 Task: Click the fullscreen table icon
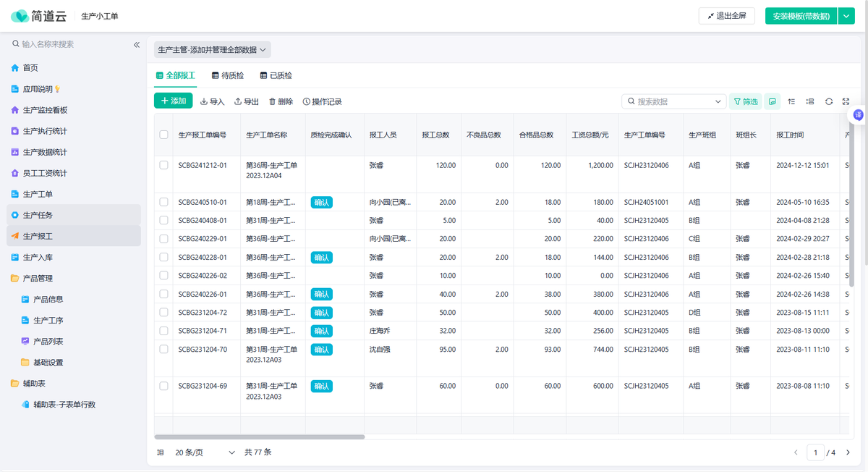[x=846, y=102]
